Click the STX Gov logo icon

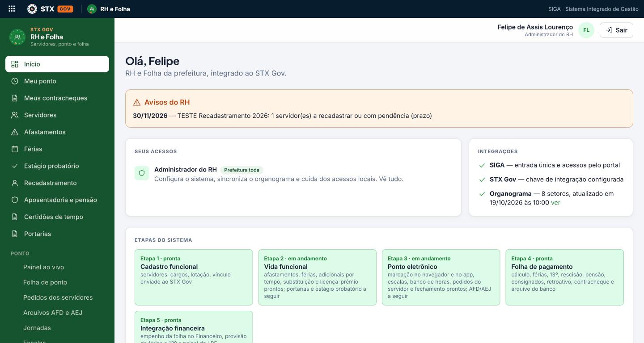tap(32, 9)
